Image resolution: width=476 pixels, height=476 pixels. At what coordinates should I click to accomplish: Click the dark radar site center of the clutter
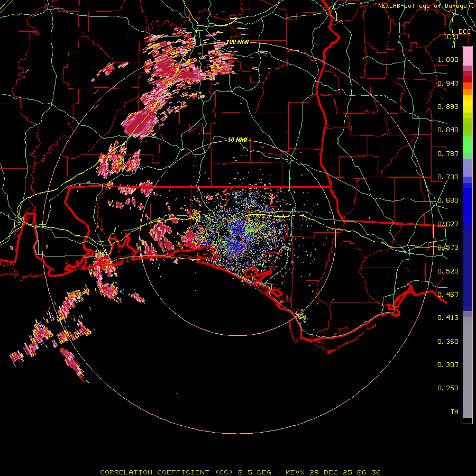coord(238,237)
